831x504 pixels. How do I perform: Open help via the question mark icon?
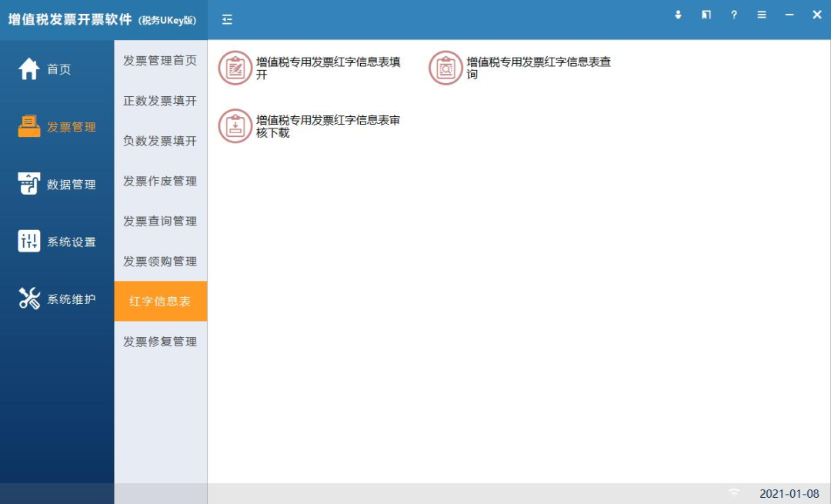[734, 15]
